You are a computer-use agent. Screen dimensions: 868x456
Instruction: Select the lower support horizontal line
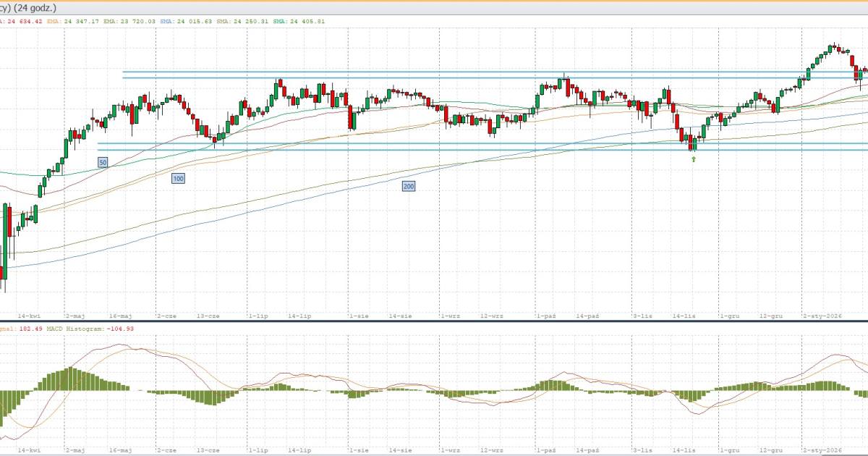tap(434, 150)
